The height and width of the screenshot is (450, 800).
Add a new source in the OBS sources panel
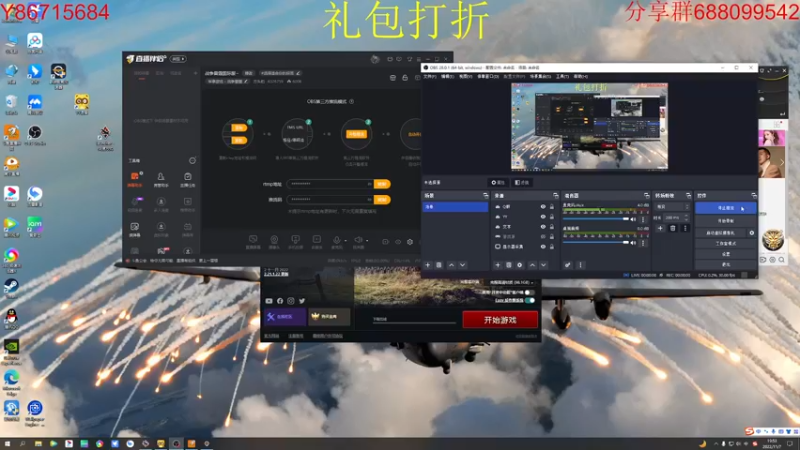497,265
